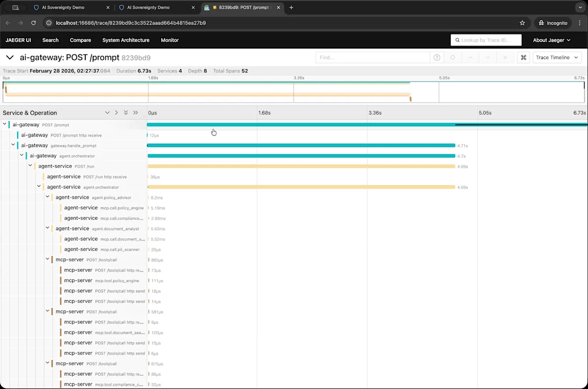Clear the find box with X icon

pyautogui.click(x=505, y=57)
